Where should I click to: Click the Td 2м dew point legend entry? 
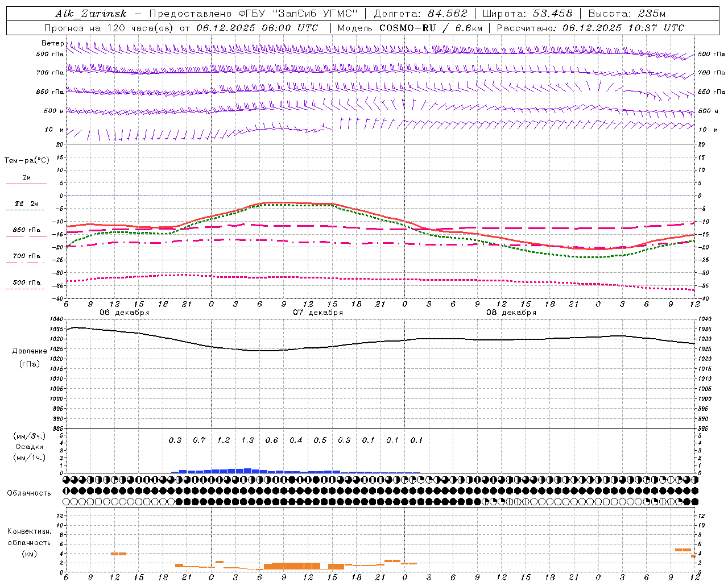[x=27, y=203]
